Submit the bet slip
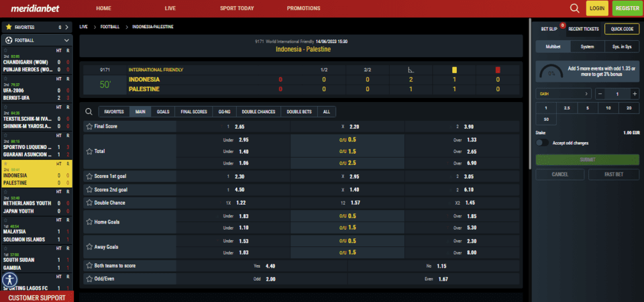This screenshot has height=302, width=644. point(588,160)
